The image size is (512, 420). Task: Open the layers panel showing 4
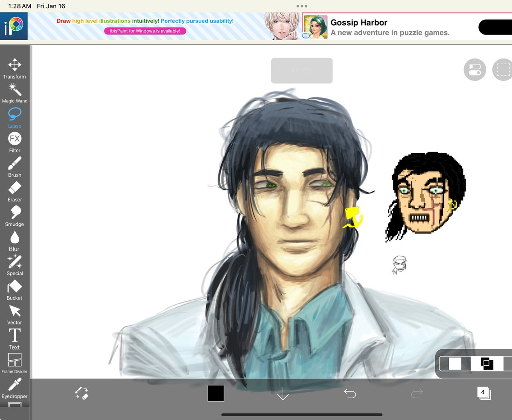click(x=484, y=393)
